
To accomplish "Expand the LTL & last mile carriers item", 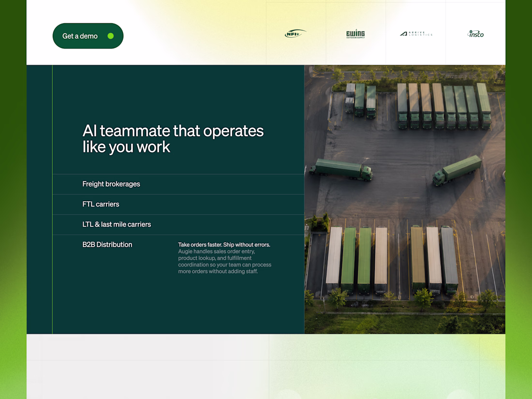I will 178,224.
